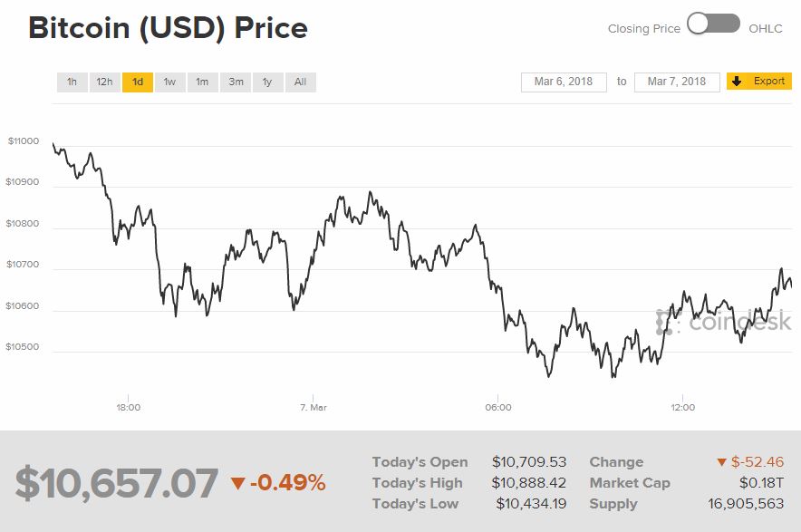The image size is (801, 532).
Task: Click the download arrow icon on Export
Action: (738, 82)
